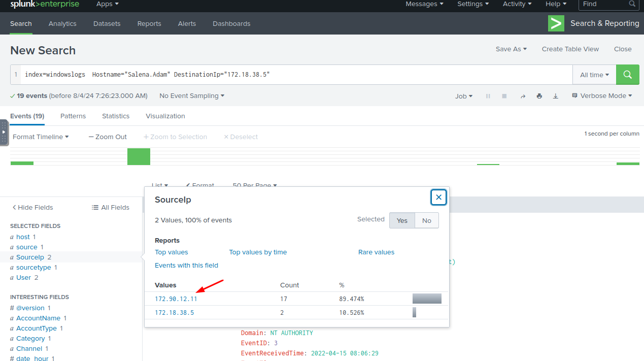The width and height of the screenshot is (644, 361).
Task: Stop the search job
Action: (x=504, y=96)
